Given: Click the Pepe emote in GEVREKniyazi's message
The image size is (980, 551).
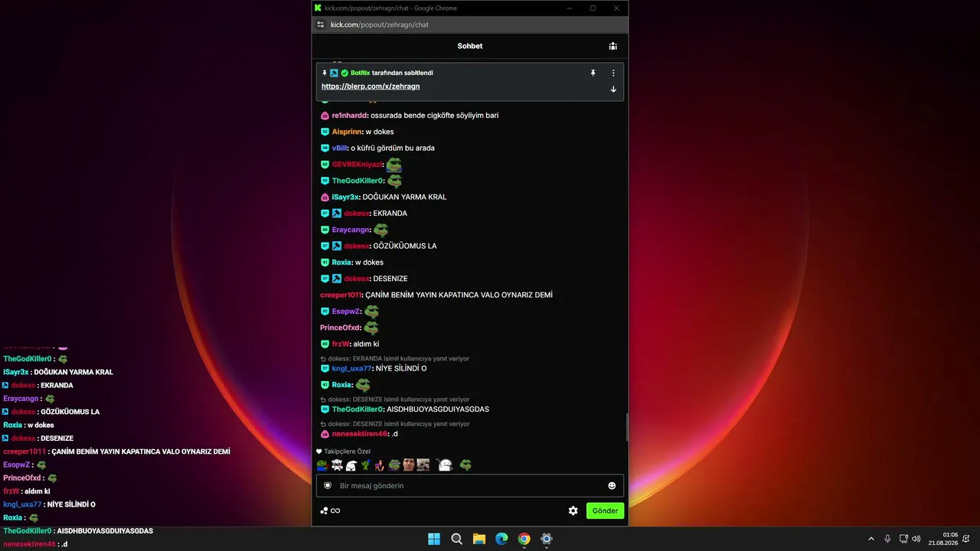Looking at the screenshot, I should point(394,165).
